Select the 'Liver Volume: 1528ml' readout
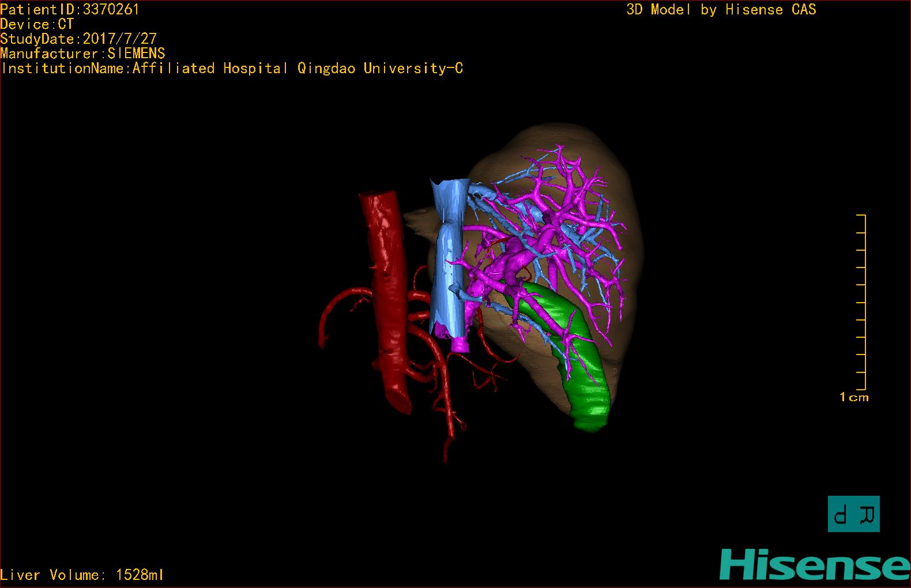The width and height of the screenshot is (911, 588). pos(82,575)
